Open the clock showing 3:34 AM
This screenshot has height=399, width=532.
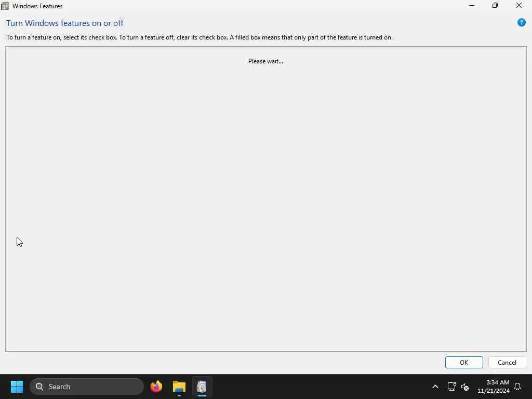[x=494, y=387]
